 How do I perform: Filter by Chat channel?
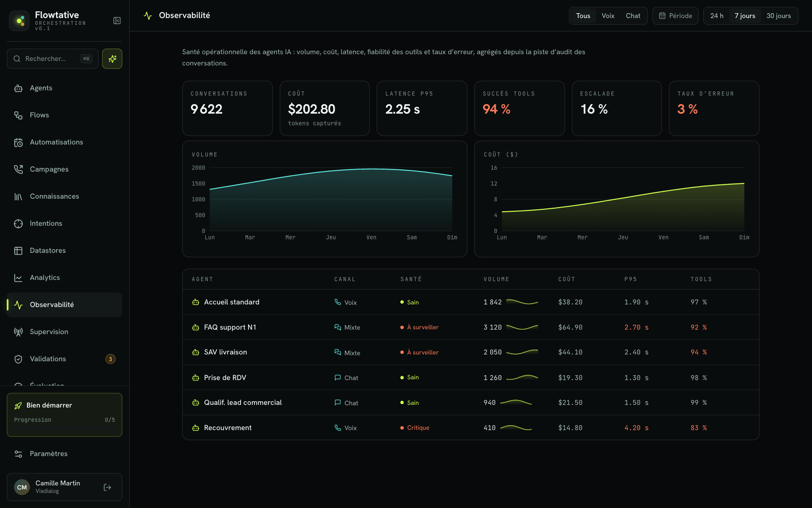(633, 16)
